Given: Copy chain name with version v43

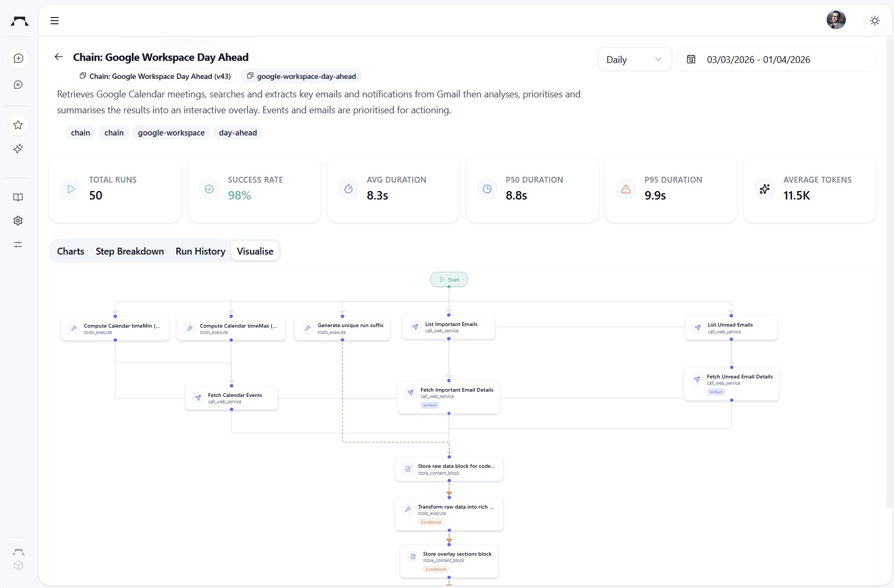Looking at the screenshot, I should point(155,76).
